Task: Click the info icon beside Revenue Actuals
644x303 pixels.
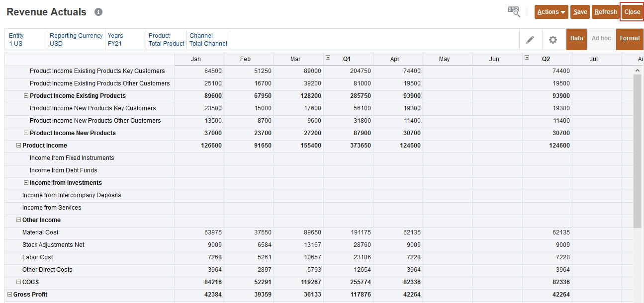Action: coord(98,12)
